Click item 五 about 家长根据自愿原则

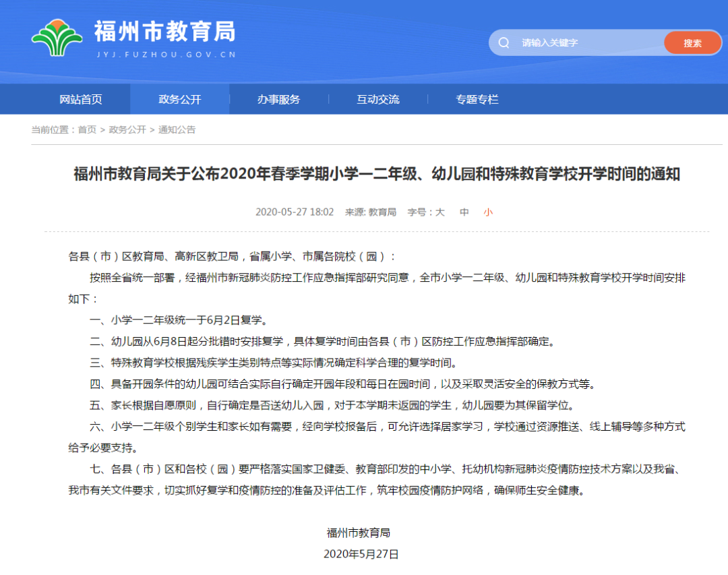point(332,406)
